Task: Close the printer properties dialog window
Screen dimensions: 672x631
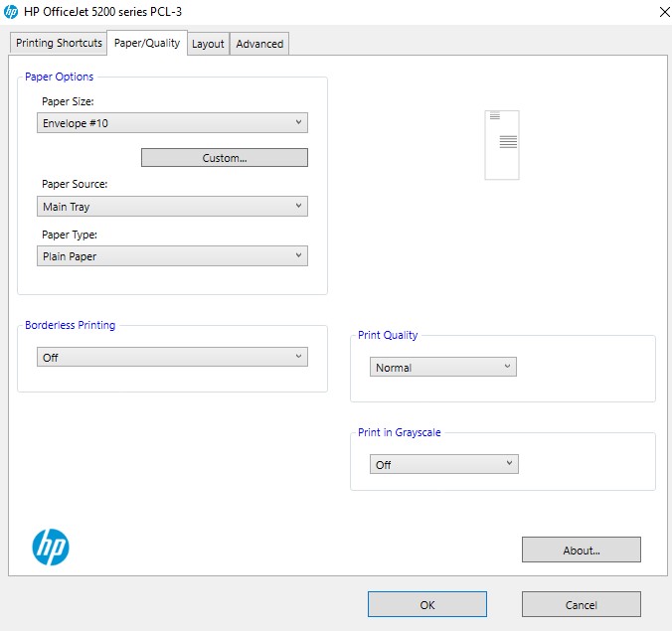Action: tap(663, 12)
